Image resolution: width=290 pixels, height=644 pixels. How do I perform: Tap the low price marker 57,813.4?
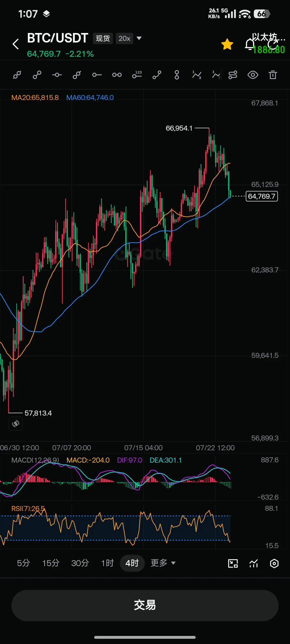click(x=38, y=413)
